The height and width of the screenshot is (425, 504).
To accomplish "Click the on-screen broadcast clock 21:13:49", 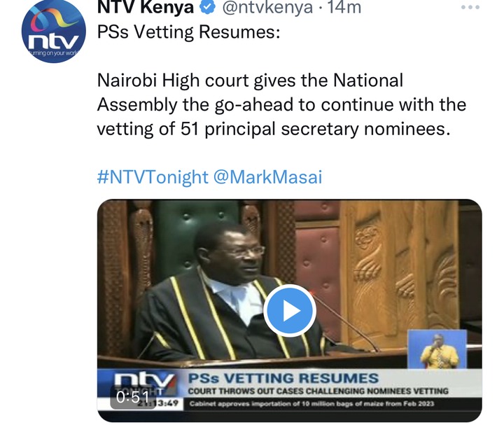I will pyautogui.click(x=158, y=403).
